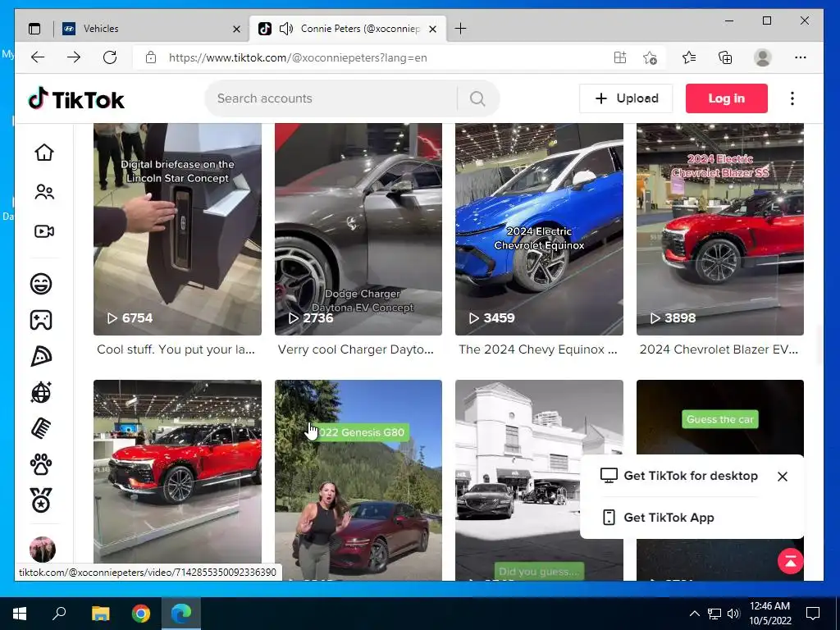Open the Dodge Charger Daytona EV video

[x=358, y=230]
